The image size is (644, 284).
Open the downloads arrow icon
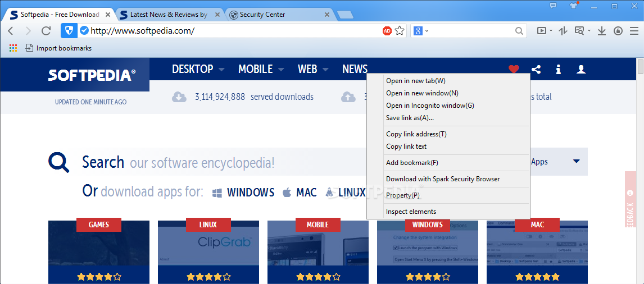(x=602, y=31)
